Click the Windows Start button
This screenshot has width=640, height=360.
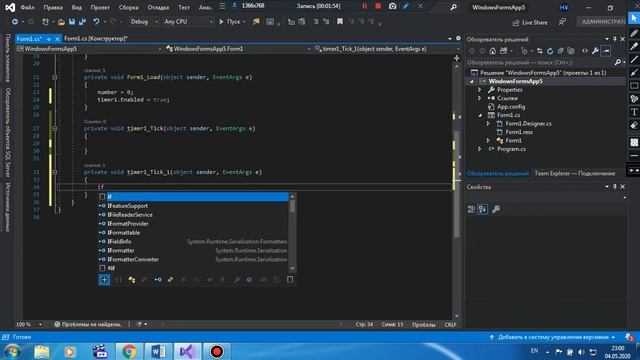(13, 351)
